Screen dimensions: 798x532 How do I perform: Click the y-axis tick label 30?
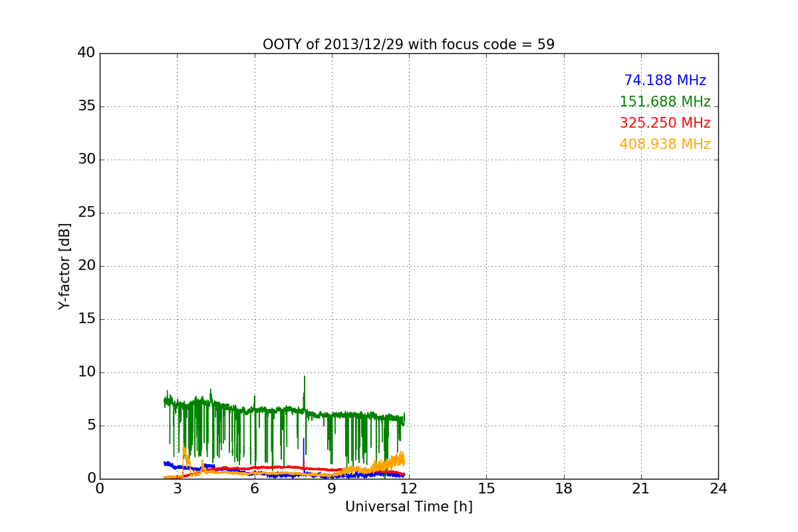click(x=86, y=160)
